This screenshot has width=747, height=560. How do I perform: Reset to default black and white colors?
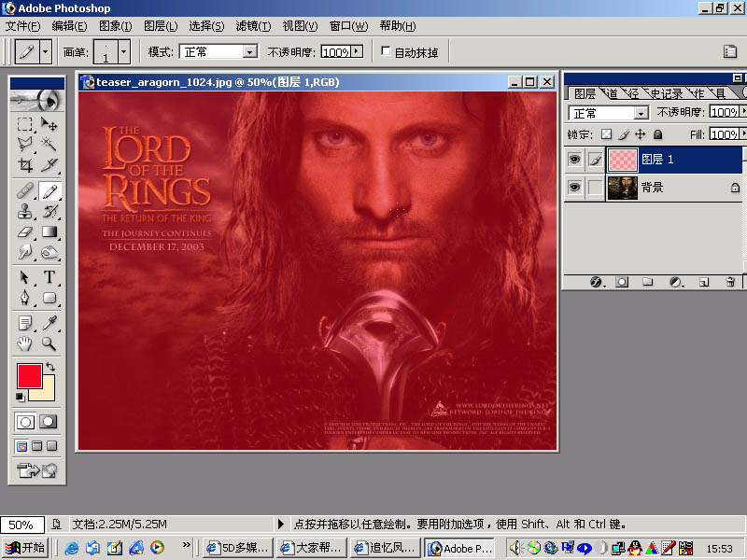(x=20, y=397)
